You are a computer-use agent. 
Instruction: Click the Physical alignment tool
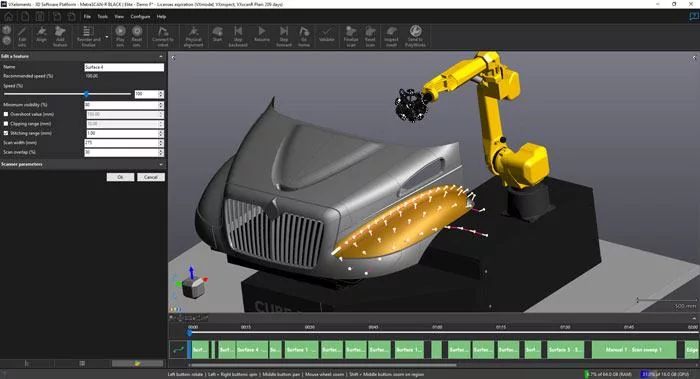[x=193, y=36]
